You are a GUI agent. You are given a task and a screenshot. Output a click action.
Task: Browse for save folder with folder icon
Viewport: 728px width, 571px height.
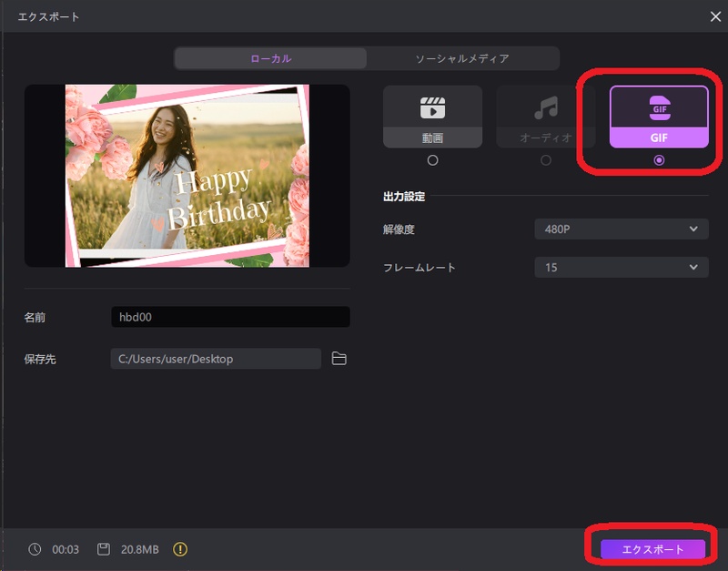[339, 359]
